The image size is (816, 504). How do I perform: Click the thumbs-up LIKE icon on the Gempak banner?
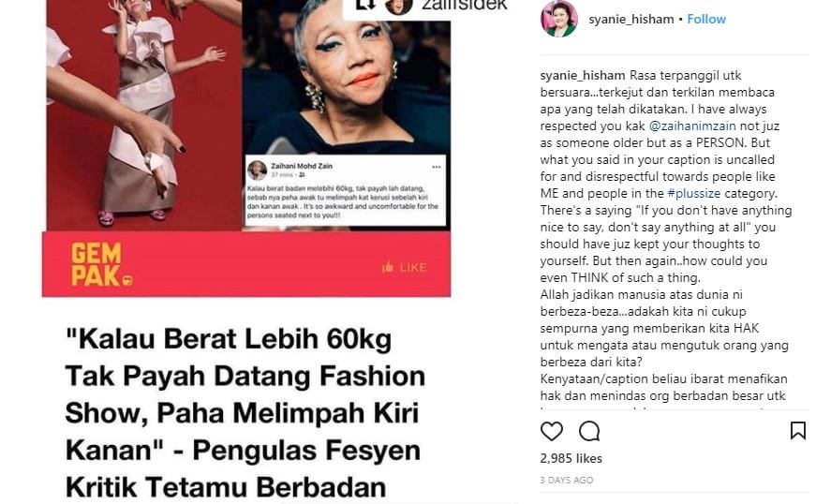click(x=388, y=267)
